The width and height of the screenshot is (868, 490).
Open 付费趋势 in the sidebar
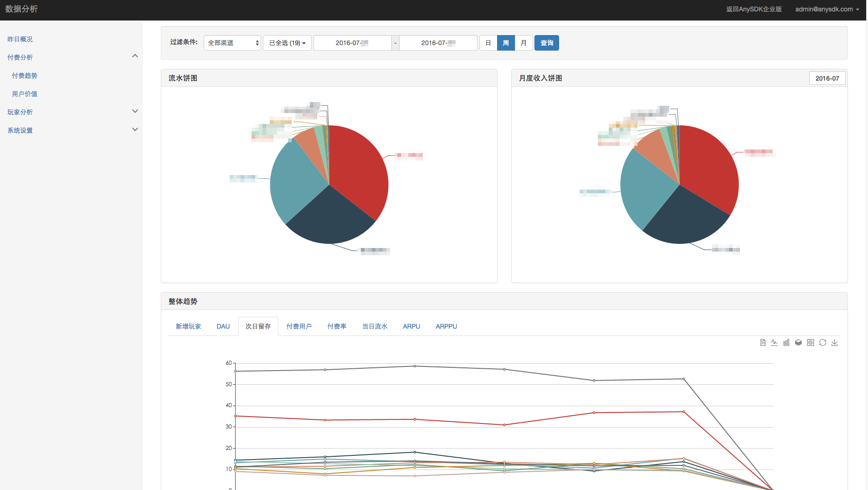(x=25, y=76)
